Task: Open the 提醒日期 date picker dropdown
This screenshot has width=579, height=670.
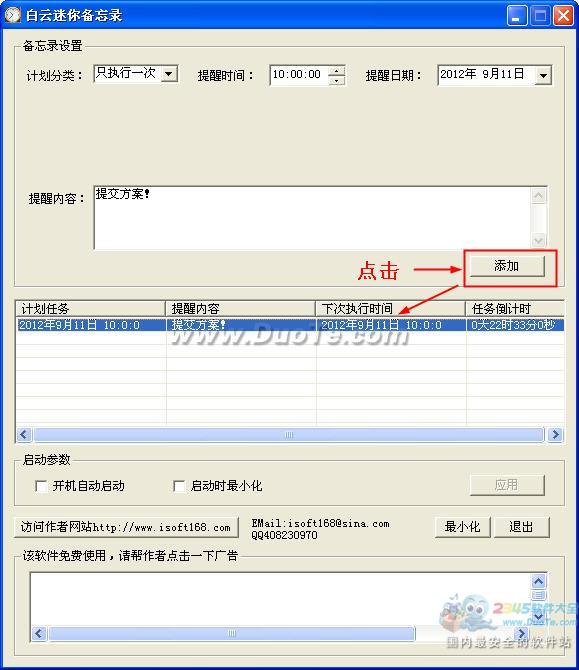Action: (543, 76)
